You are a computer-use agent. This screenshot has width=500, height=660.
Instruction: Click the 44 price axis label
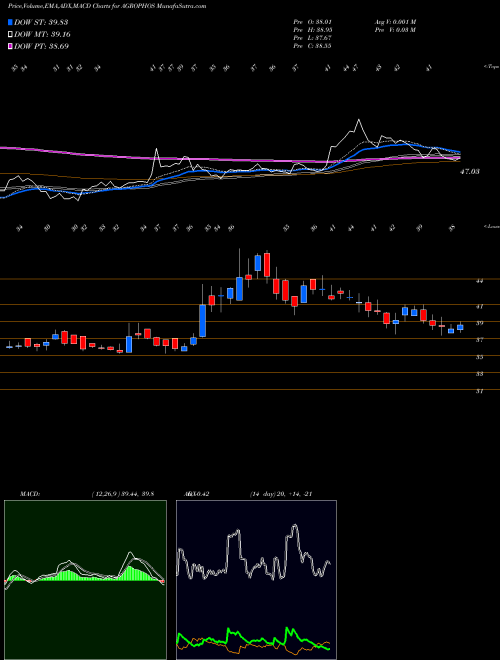pyautogui.click(x=480, y=281)
